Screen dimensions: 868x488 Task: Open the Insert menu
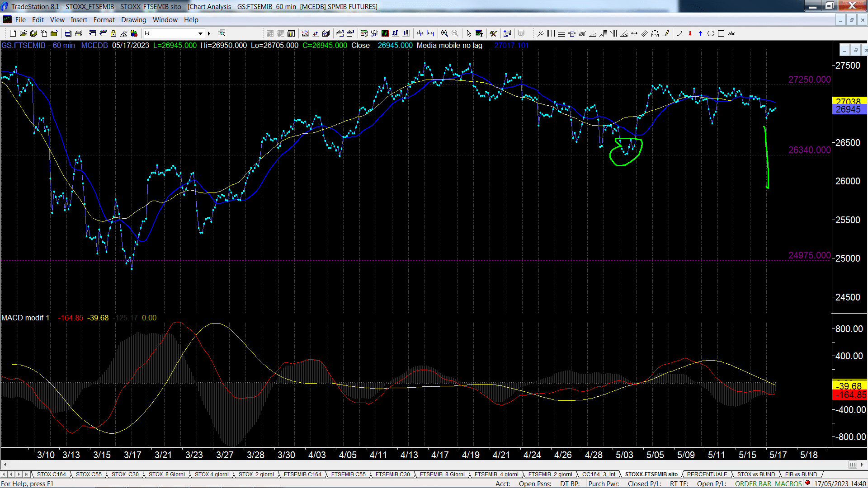click(x=79, y=19)
